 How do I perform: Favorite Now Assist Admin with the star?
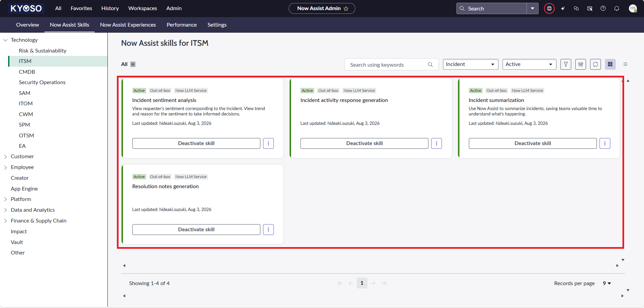[346, 8]
